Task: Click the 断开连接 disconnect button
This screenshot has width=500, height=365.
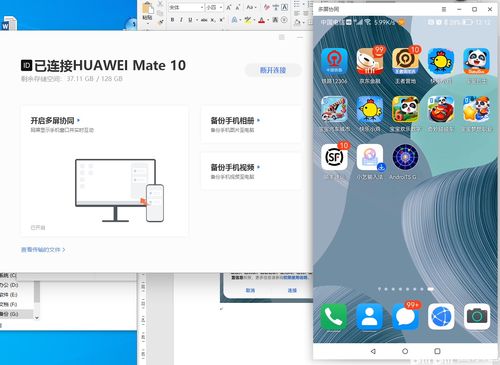Action: pos(273,70)
